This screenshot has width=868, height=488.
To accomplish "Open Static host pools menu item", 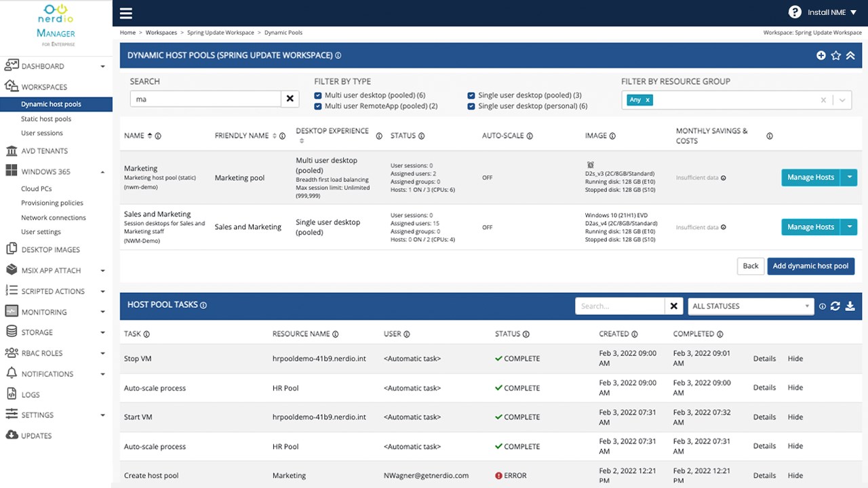I will 46,119.
